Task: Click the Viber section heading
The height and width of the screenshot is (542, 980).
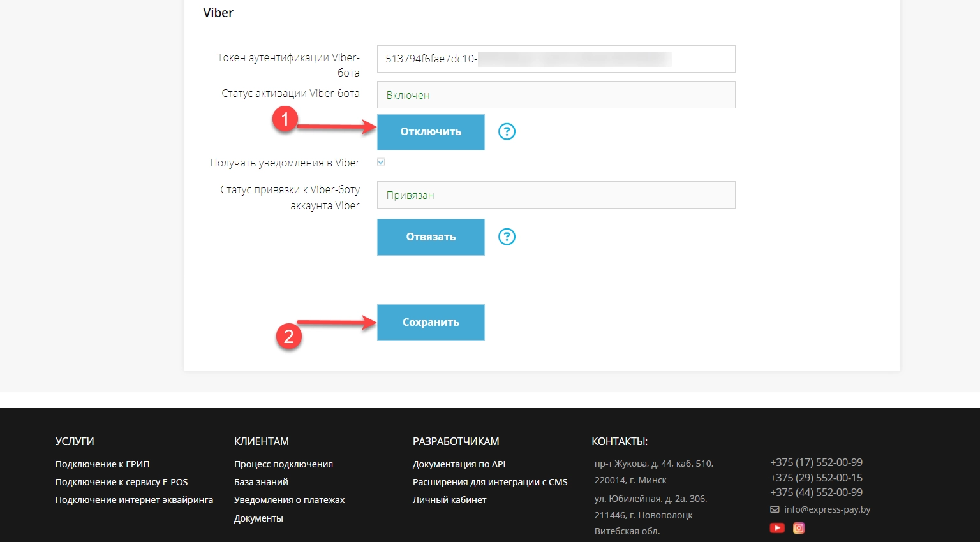Action: 218,13
